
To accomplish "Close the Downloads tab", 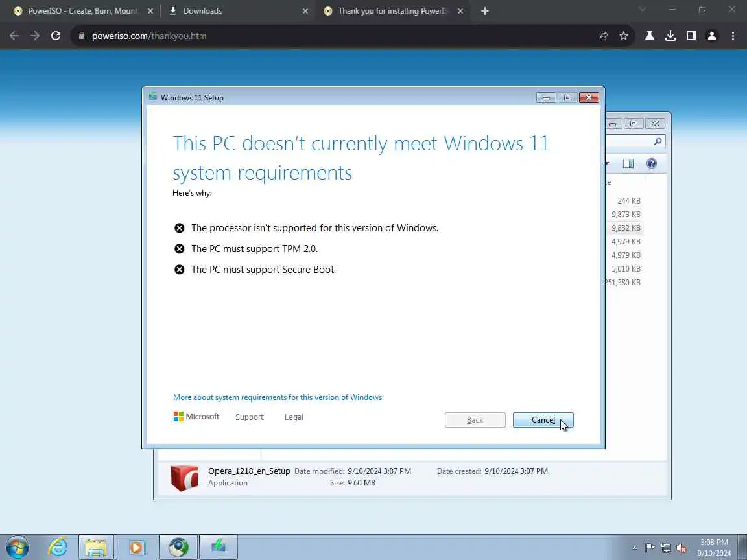I will click(x=305, y=11).
